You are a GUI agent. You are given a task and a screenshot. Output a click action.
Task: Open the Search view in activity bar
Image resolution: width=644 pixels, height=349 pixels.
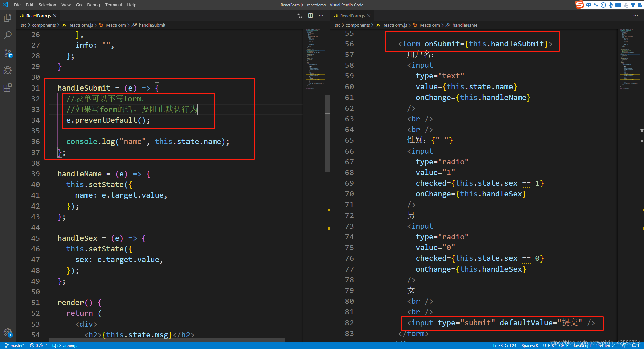(x=7, y=35)
